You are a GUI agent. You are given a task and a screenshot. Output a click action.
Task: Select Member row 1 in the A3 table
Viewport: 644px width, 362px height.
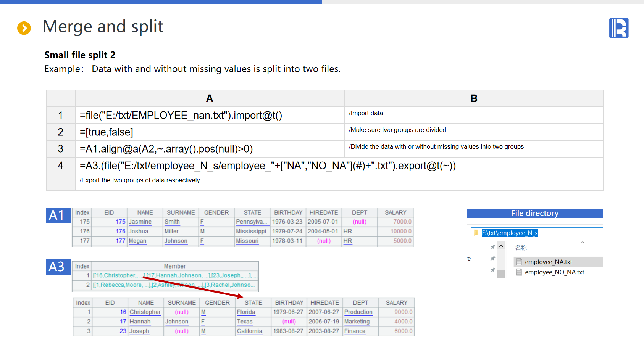pos(175,275)
